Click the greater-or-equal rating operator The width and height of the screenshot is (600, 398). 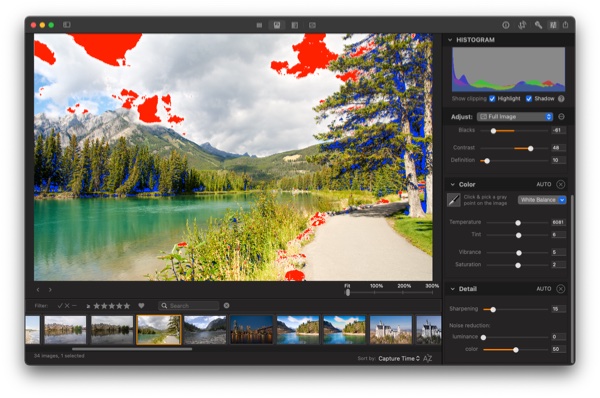[x=88, y=306]
